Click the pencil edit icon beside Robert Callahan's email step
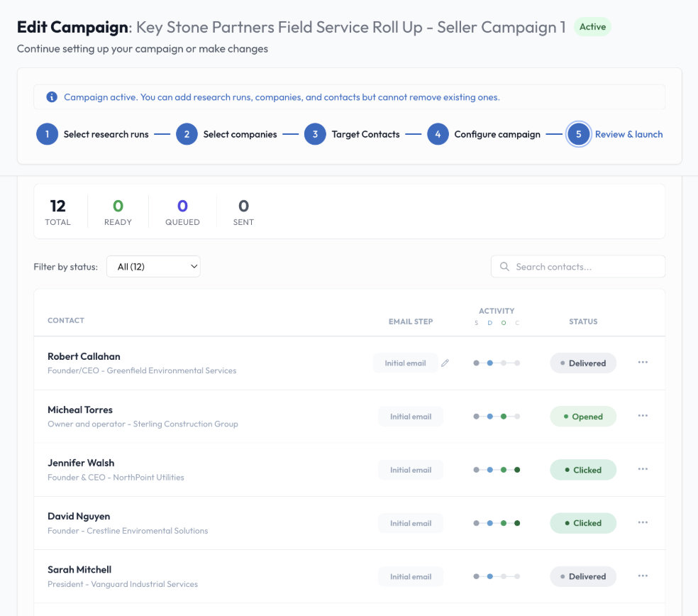Image resolution: width=698 pixels, height=616 pixels. pos(445,363)
